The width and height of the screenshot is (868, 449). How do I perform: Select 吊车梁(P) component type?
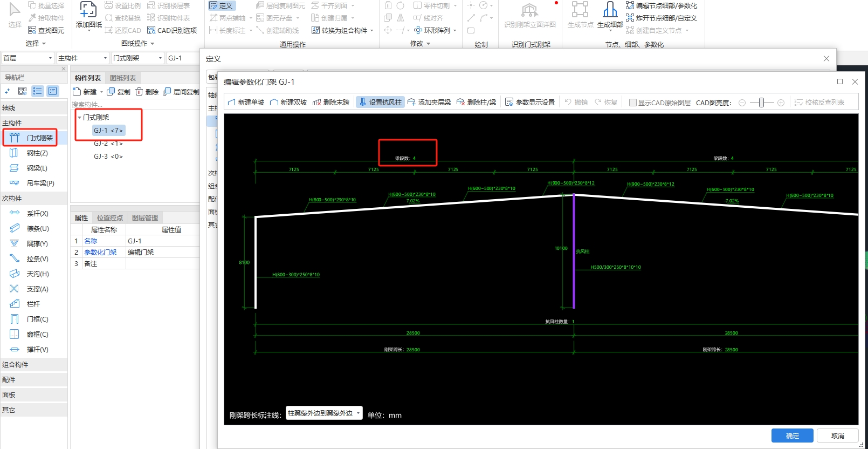click(x=35, y=183)
